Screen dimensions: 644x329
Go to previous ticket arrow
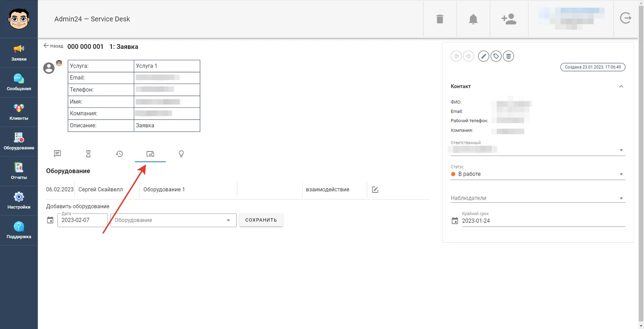(x=456, y=56)
